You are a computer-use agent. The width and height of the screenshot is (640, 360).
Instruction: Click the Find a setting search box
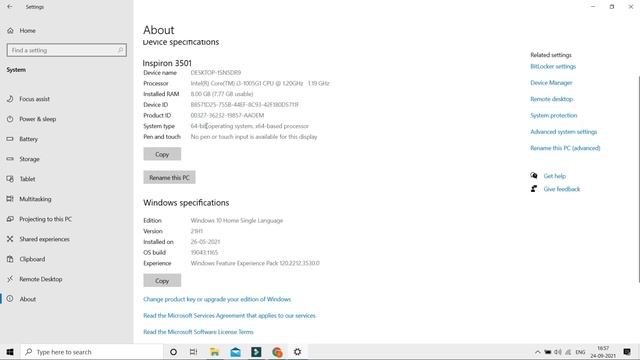click(67, 50)
